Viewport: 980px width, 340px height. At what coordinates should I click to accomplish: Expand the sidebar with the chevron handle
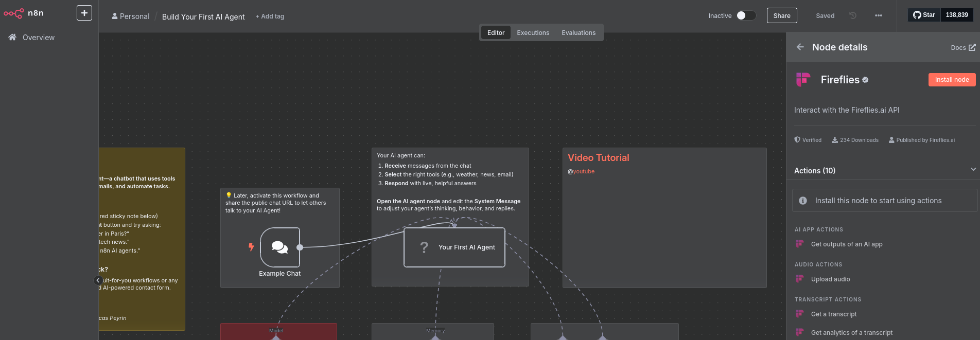(x=98, y=280)
